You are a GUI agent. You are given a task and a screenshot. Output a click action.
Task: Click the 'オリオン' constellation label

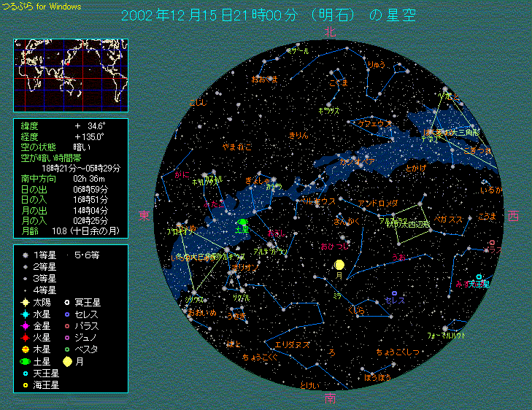246,267
